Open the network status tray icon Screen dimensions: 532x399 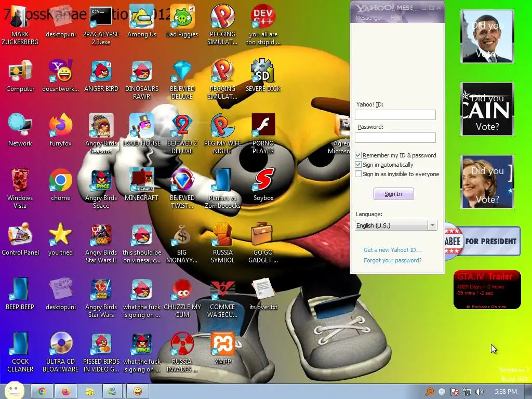[x=467, y=392]
